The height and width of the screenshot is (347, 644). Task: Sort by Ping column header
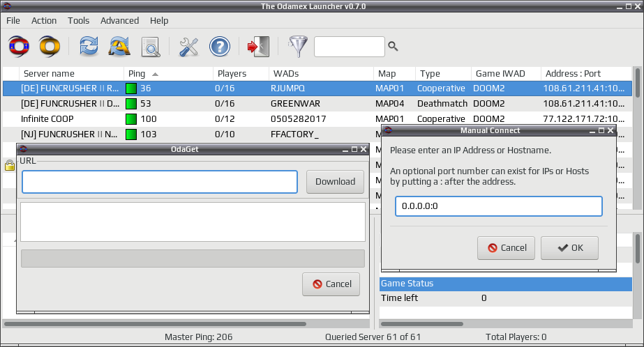point(168,73)
